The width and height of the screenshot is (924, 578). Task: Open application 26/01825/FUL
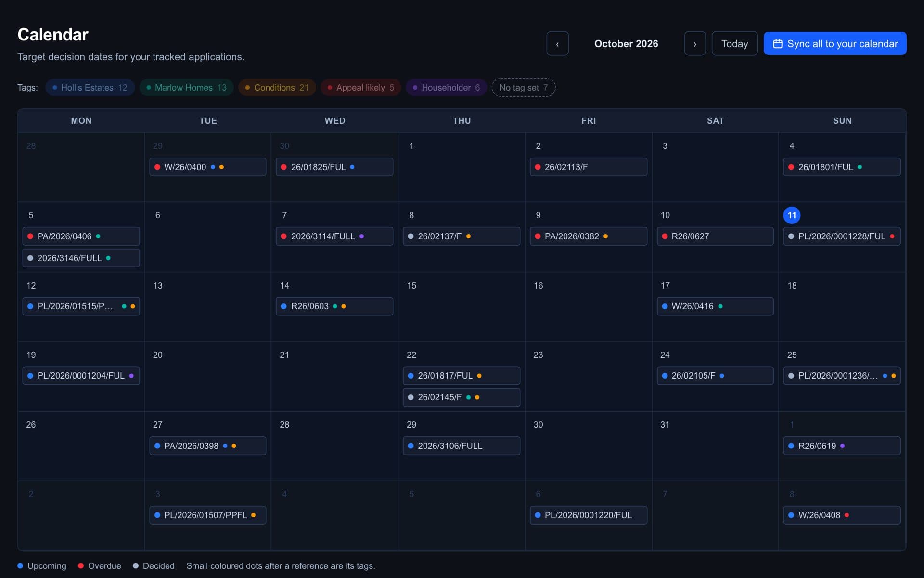coord(334,167)
